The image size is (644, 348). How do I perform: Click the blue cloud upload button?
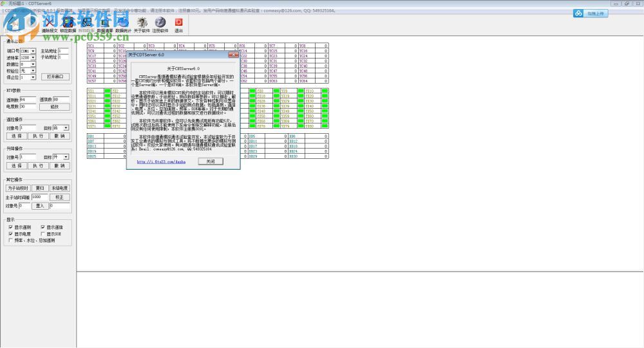click(590, 14)
